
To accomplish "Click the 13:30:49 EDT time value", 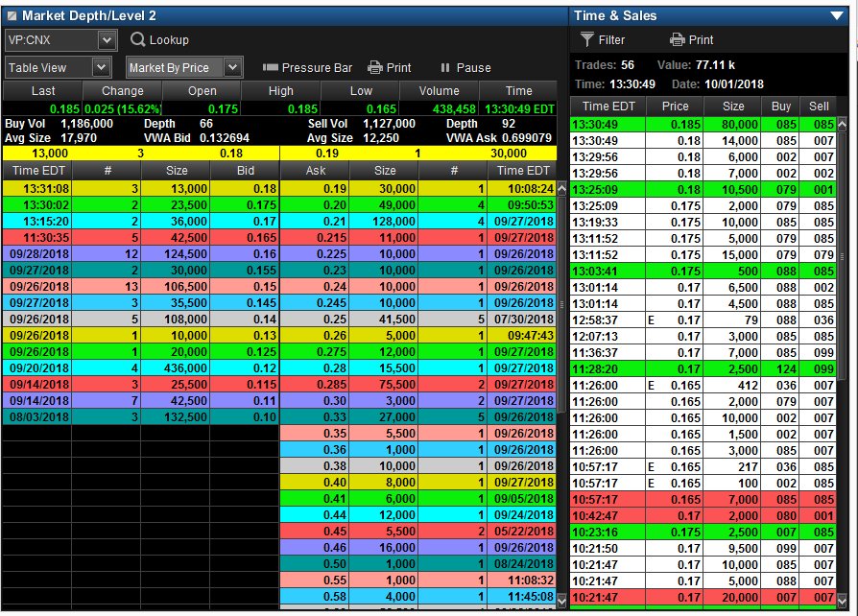I will (x=519, y=108).
